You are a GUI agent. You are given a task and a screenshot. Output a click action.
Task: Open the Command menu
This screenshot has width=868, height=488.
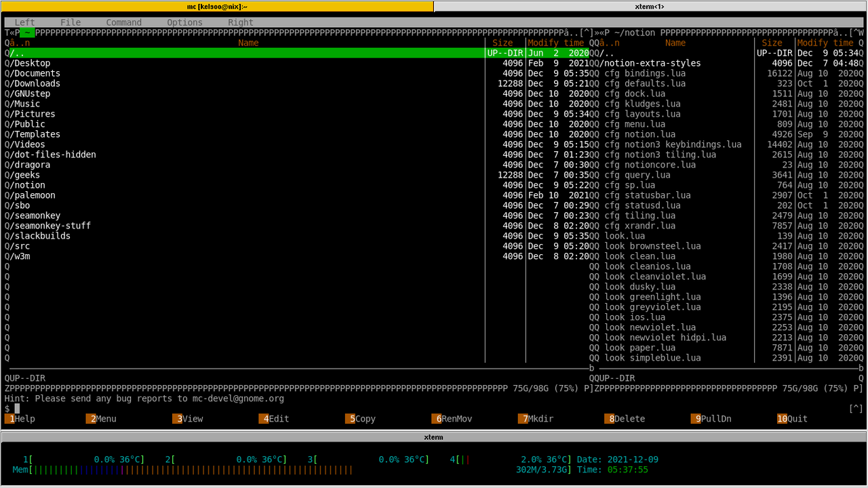click(124, 22)
